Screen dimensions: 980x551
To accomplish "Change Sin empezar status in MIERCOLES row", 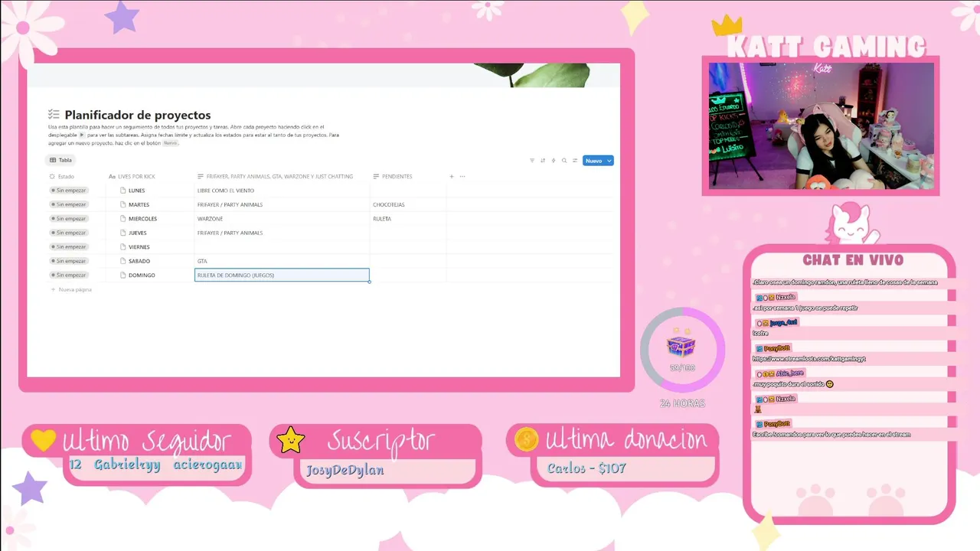I will point(69,219).
